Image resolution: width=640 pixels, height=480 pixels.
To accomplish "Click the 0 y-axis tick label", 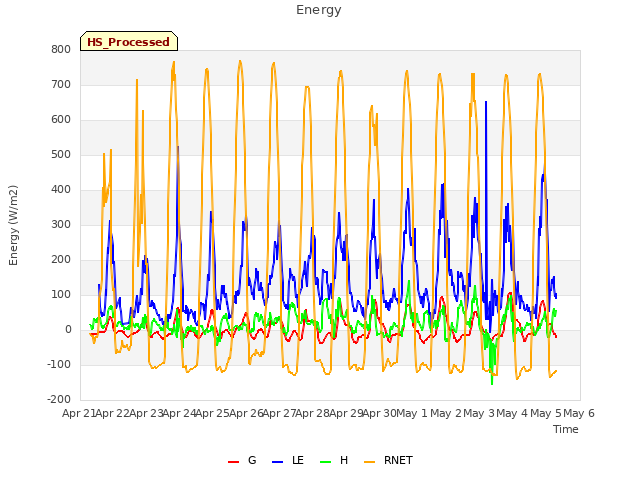I will 68,330.
